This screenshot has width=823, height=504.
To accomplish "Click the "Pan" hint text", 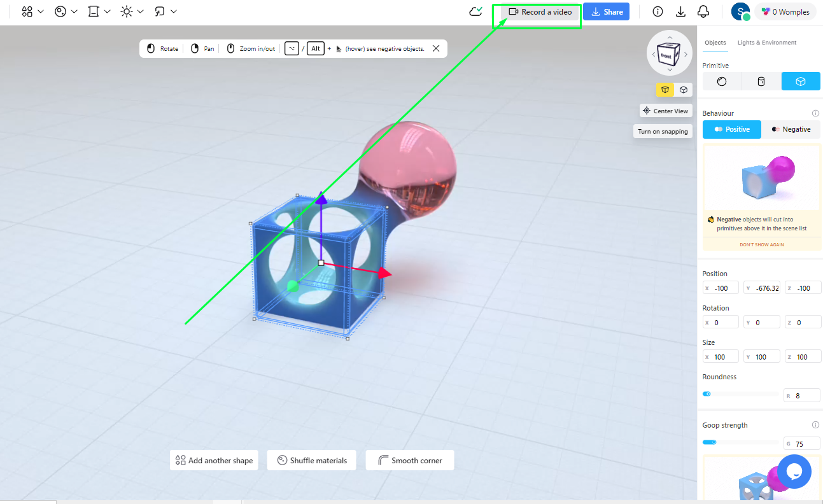I will pos(209,48).
